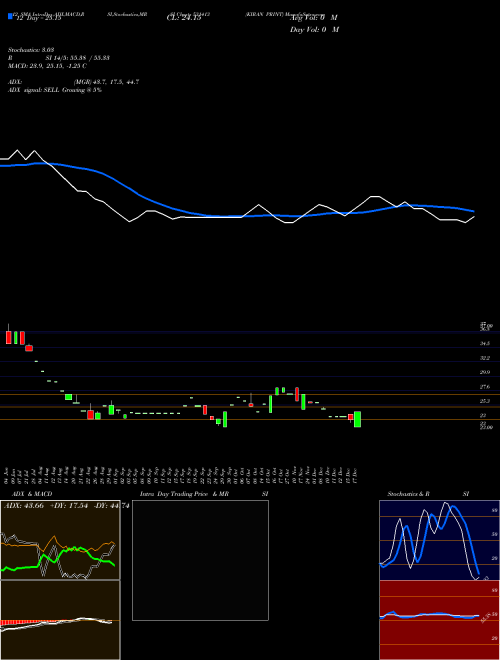Screen dimensions: 500x660
Task: Select the '12 Day = 25.15' legend text
Action: point(38,18)
